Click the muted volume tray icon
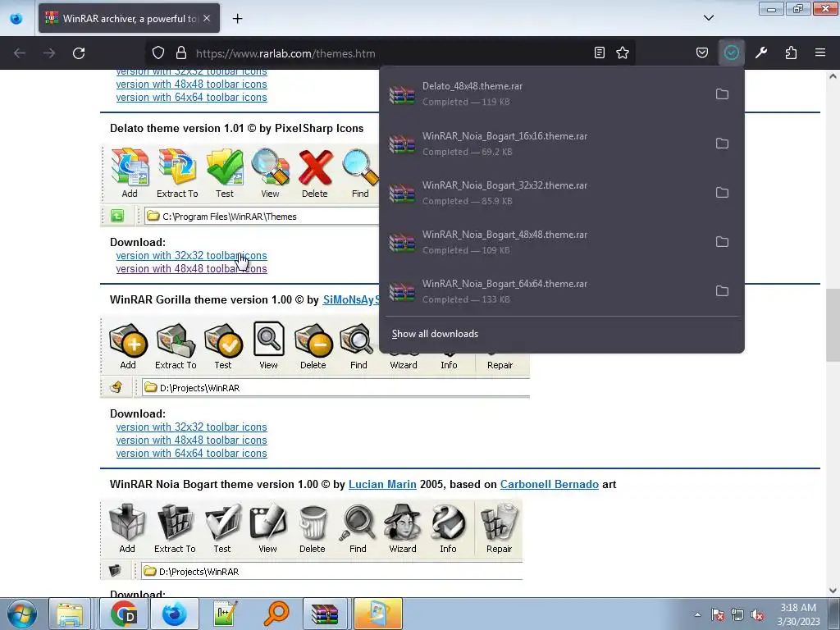This screenshot has width=840, height=630. (x=757, y=615)
